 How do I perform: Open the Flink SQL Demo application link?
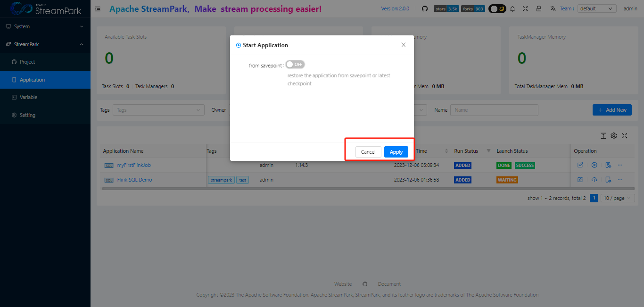click(134, 180)
